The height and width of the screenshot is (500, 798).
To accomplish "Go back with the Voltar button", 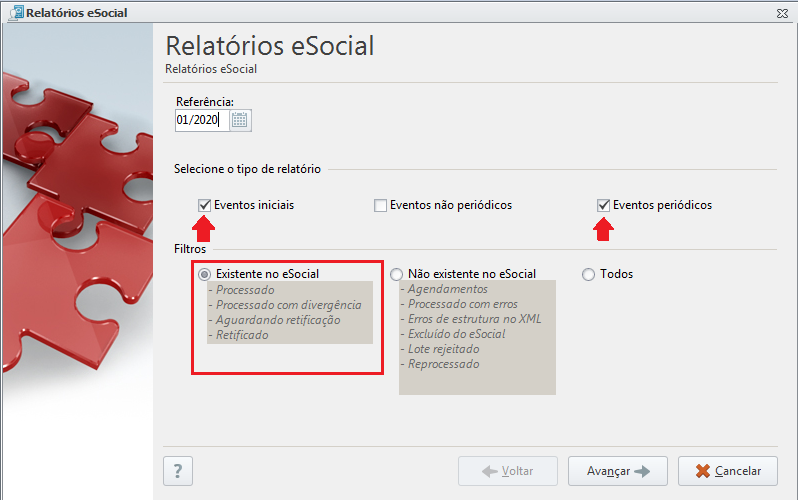I will 508,471.
